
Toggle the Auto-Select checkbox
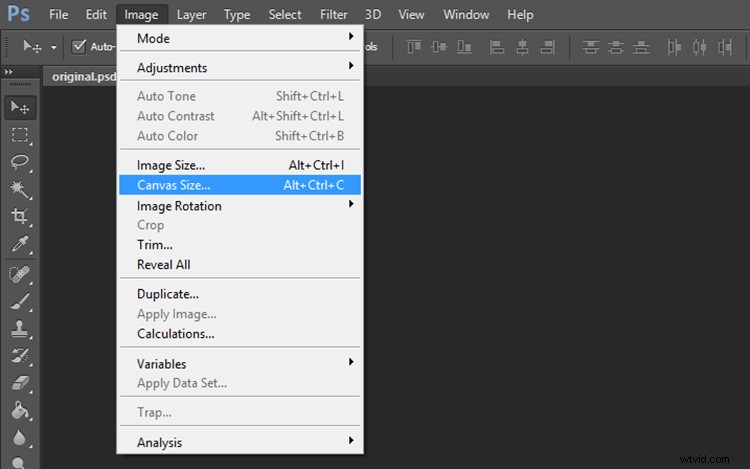tap(79, 47)
